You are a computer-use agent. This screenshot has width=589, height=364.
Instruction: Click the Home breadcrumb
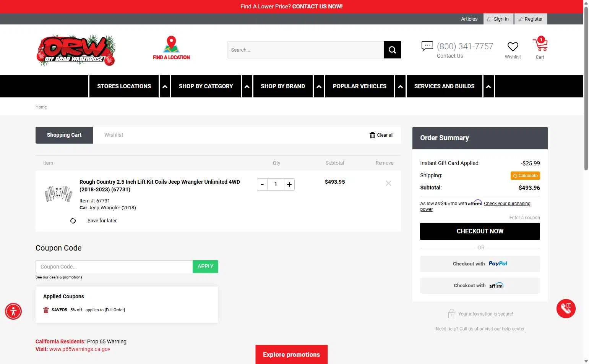(x=41, y=107)
